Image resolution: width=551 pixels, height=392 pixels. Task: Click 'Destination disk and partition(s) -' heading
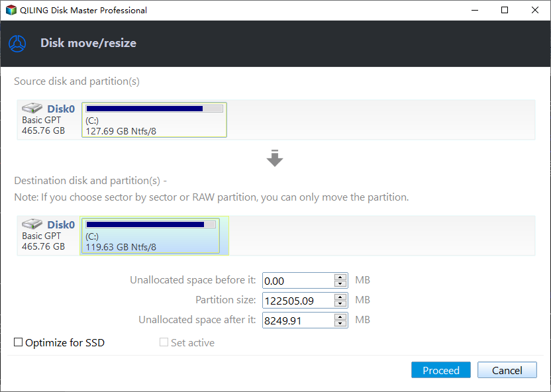pos(90,181)
